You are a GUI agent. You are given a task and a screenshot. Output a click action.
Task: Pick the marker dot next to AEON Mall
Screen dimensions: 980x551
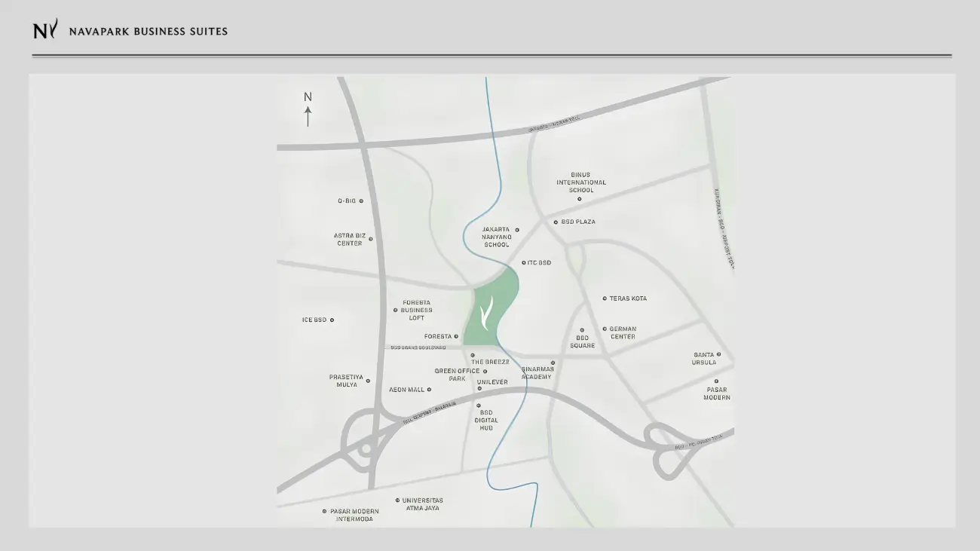[429, 390]
